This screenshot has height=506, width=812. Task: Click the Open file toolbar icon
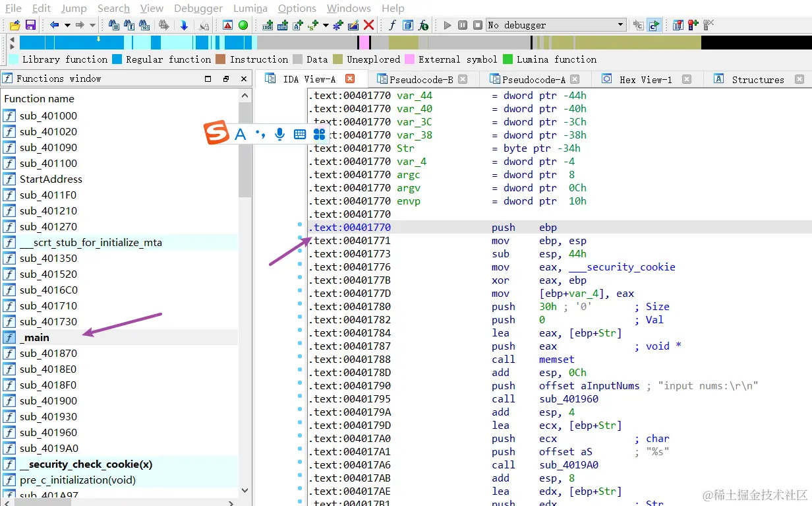pos(14,25)
